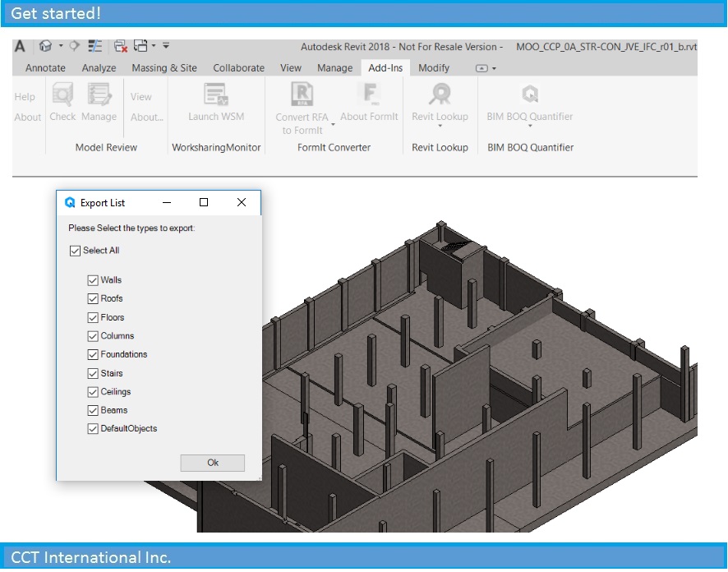The image size is (728, 572).
Task: Uncheck the Stairs export type
Action: coord(92,372)
